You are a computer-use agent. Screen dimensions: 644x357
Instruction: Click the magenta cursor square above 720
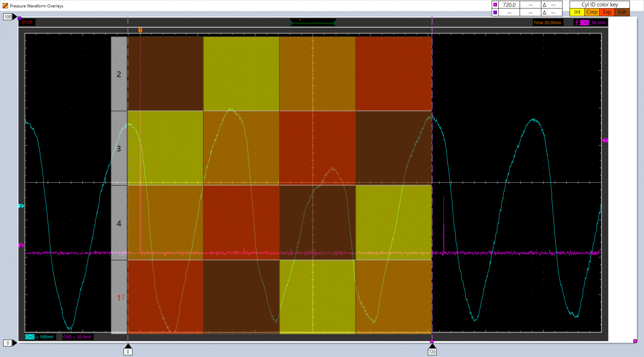[x=432, y=341]
